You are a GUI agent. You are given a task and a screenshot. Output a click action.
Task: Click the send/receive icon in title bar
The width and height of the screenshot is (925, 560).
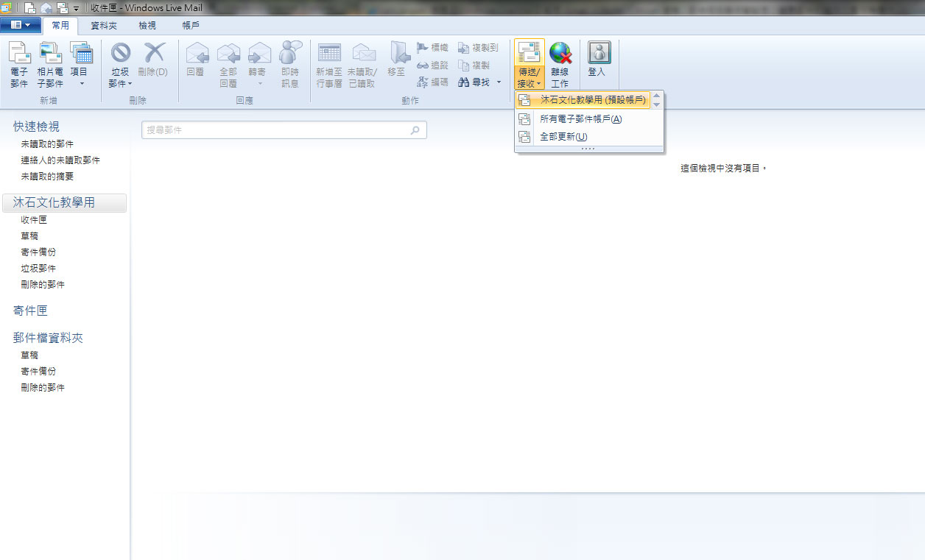[x=63, y=8]
